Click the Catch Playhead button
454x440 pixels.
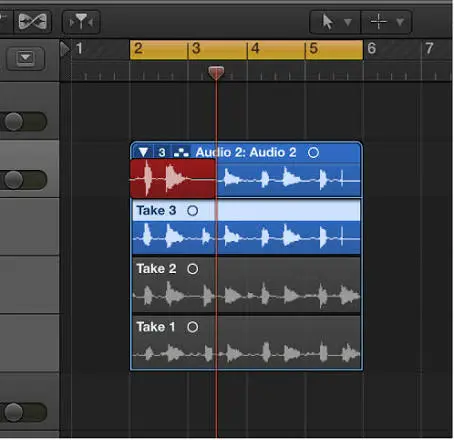tap(81, 22)
